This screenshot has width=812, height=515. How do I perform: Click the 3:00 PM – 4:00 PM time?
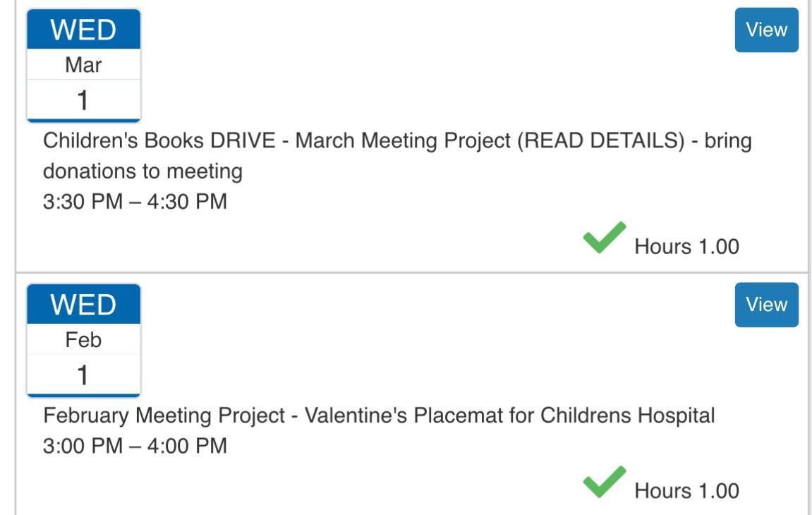click(x=135, y=446)
